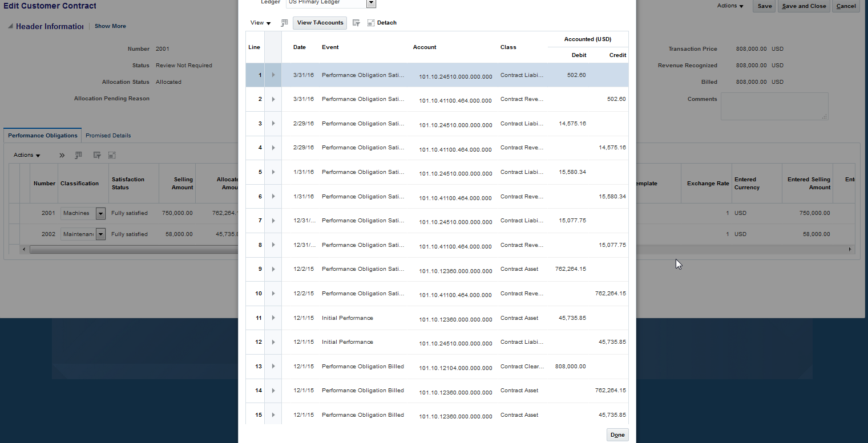This screenshot has height=443, width=868.
Task: Expand accounting line 8 details
Action: pos(273,245)
